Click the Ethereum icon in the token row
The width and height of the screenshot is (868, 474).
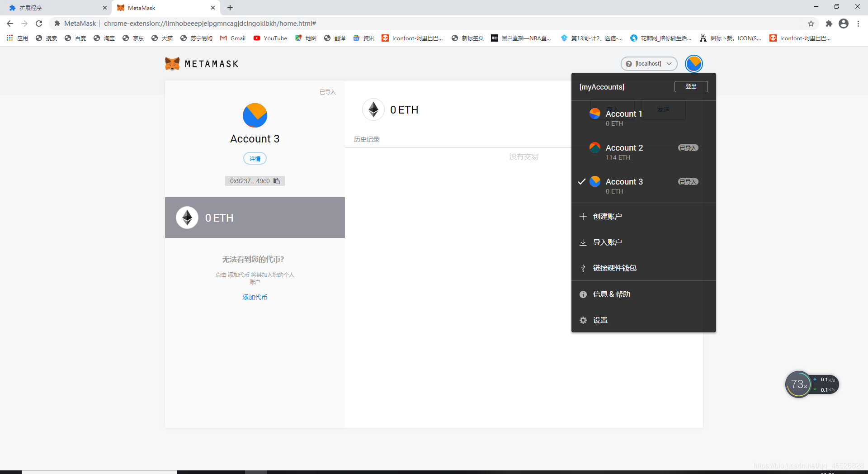click(187, 218)
